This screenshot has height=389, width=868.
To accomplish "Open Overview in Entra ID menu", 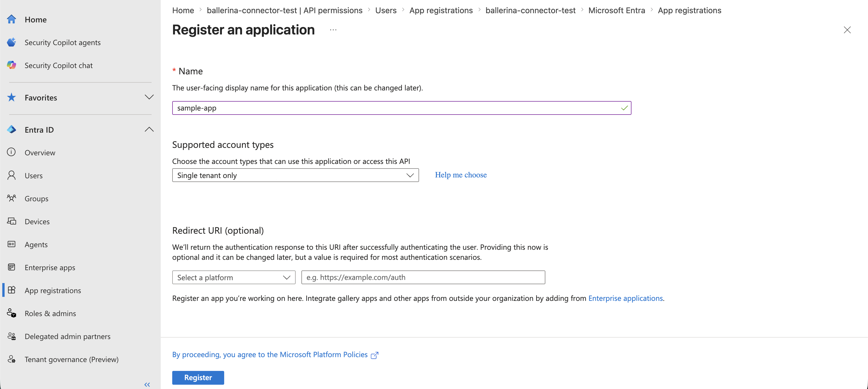I will [x=40, y=153].
